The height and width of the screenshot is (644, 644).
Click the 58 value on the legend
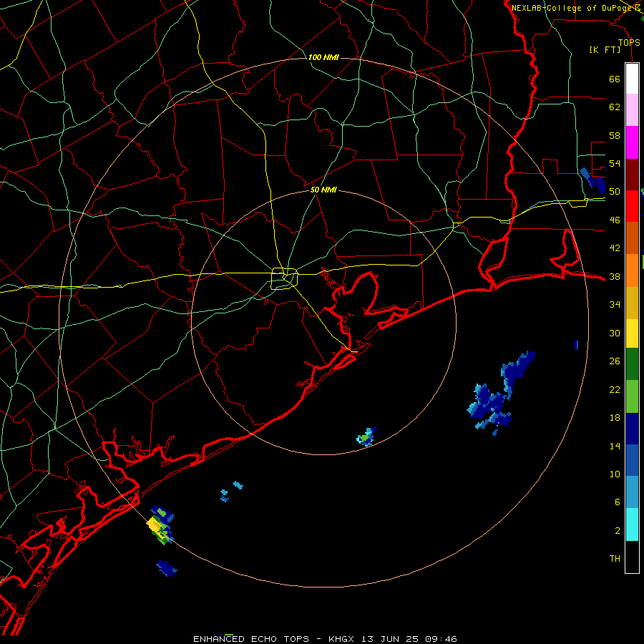pos(615,135)
